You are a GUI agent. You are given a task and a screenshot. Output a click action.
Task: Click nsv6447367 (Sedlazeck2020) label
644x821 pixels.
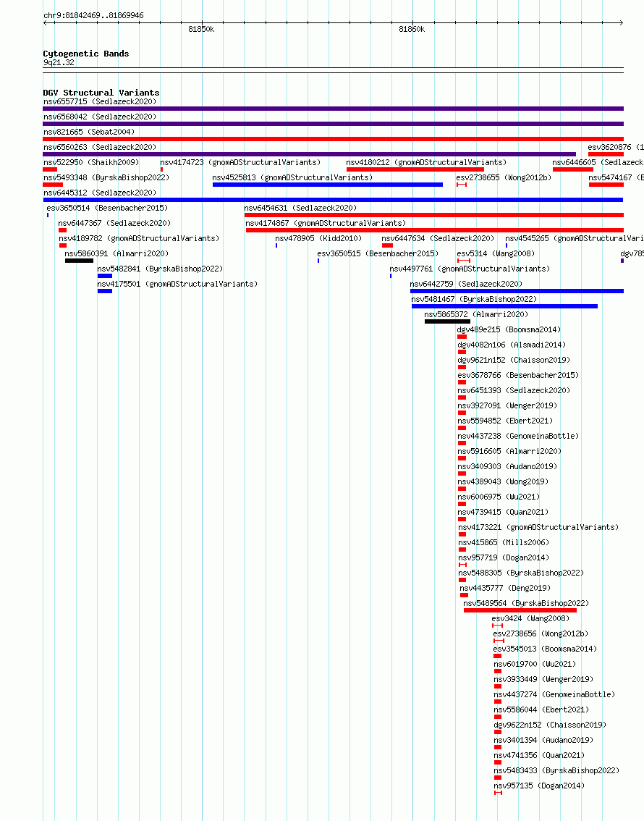click(x=114, y=223)
